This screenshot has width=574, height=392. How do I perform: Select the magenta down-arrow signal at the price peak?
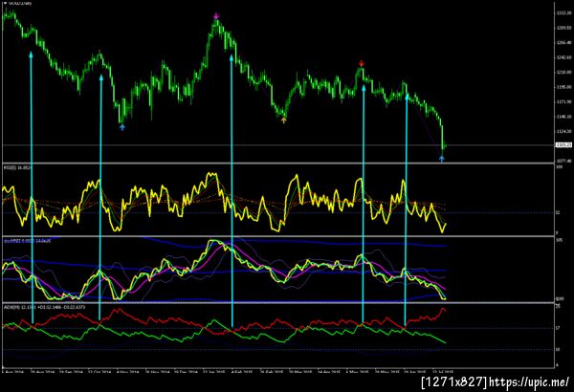click(216, 16)
